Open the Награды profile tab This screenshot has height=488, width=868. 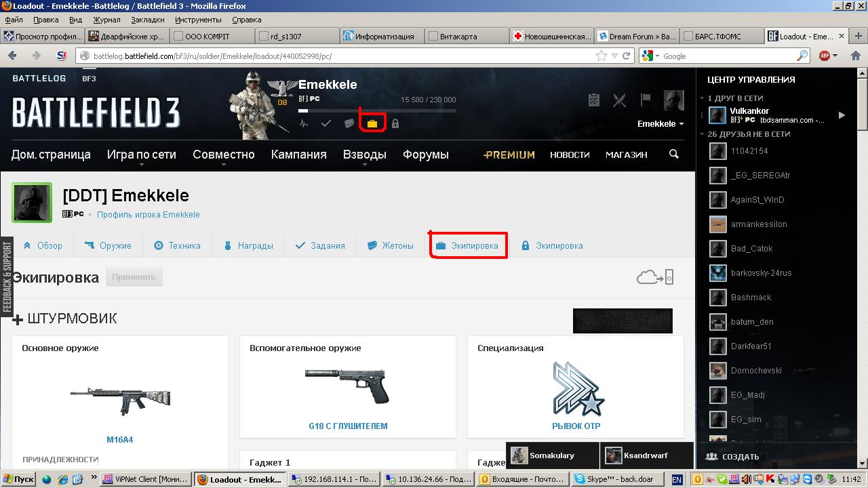pyautogui.click(x=248, y=245)
